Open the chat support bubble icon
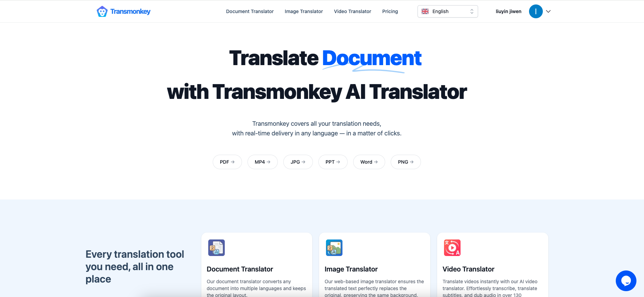644x297 pixels. [x=626, y=281]
